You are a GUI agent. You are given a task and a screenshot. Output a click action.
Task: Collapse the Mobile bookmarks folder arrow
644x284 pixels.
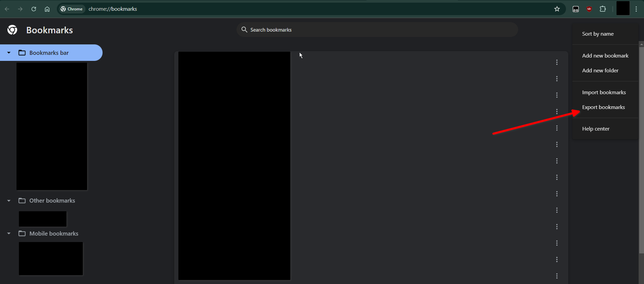[x=9, y=234]
